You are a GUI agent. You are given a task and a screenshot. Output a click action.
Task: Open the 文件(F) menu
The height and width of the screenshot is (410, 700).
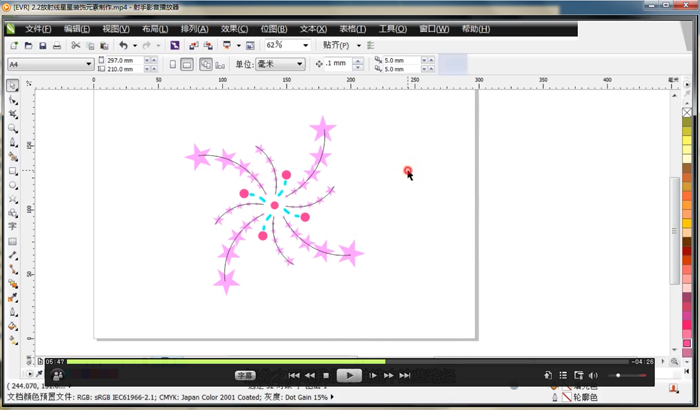pyautogui.click(x=39, y=29)
